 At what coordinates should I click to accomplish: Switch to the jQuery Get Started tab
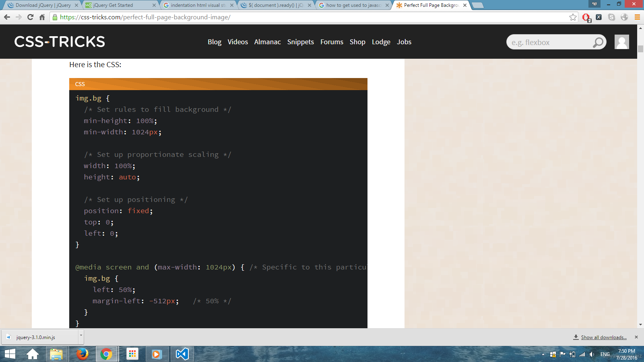[x=117, y=5]
